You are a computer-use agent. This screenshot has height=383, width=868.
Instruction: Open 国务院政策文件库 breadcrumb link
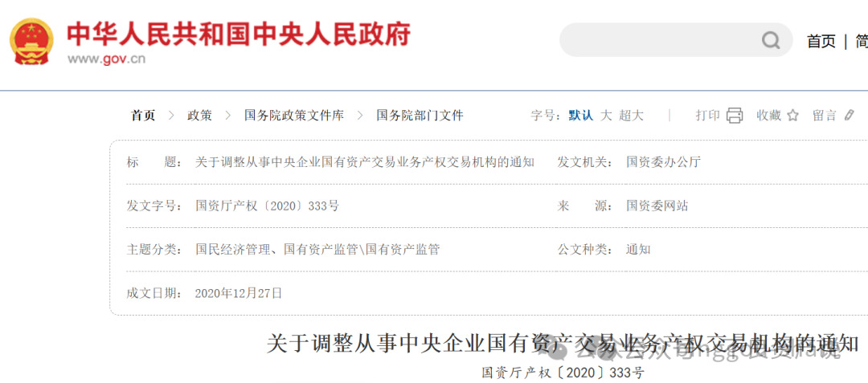(294, 116)
